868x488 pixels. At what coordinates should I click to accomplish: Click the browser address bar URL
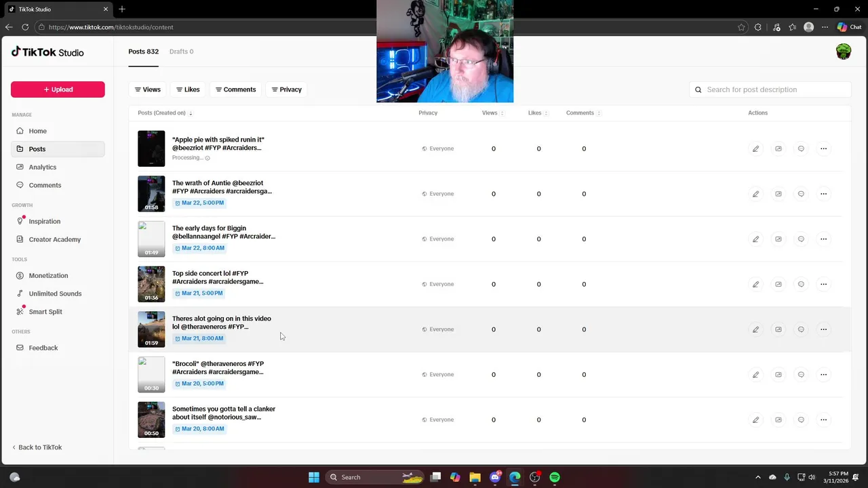[x=111, y=27]
